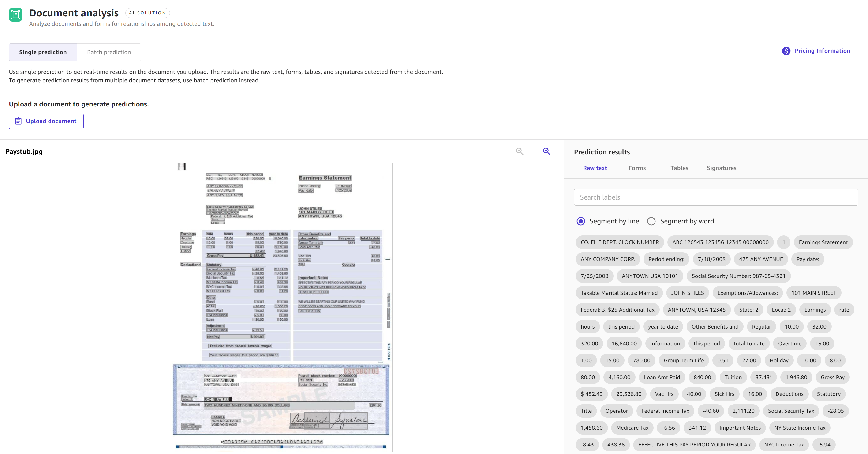Select Single prediction tab
Viewport: 868px width, 454px height.
43,52
